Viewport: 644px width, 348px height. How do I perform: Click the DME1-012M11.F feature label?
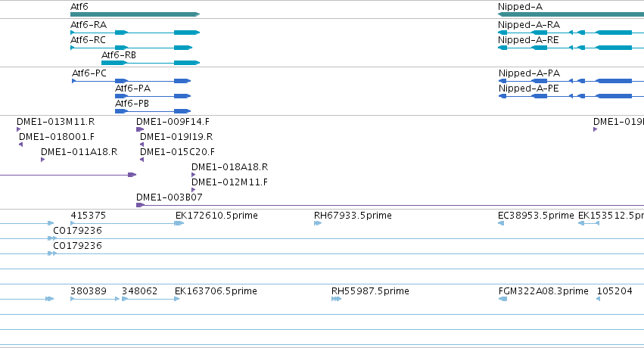click(x=229, y=182)
